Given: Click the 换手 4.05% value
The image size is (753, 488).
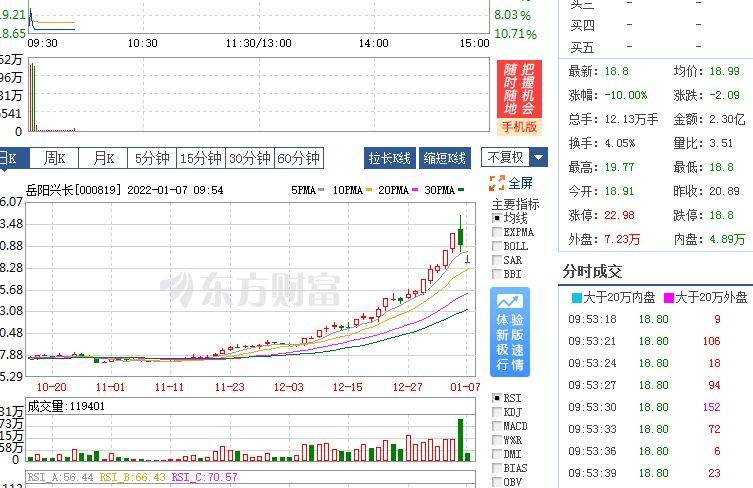Looking at the screenshot, I should pos(619,143).
